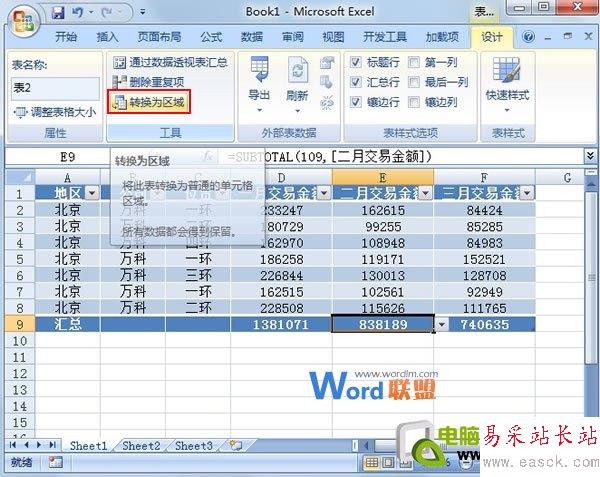This screenshot has width=600, height=477.
Task: Toggle the 标题行 header row checkbox
Action: click(x=355, y=62)
